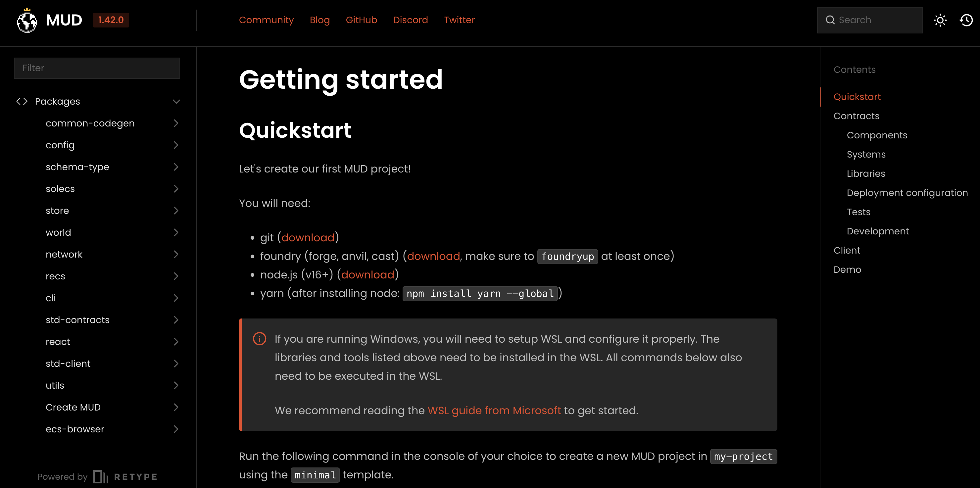Viewport: 980px width, 488px height.
Task: Click the Retype logo in footer
Action: coord(125,477)
